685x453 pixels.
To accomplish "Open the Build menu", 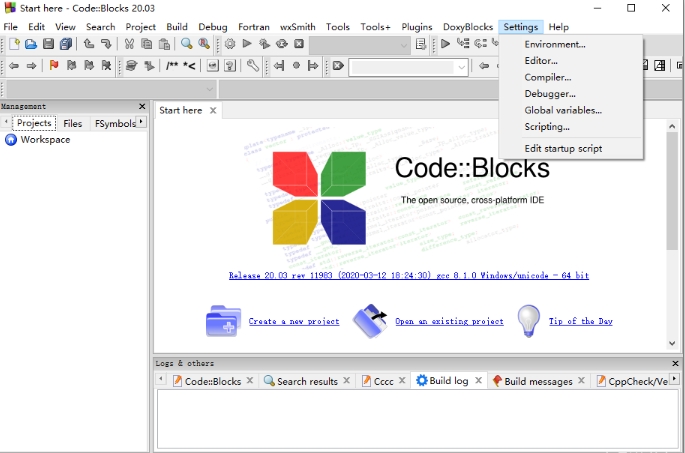I will [176, 27].
